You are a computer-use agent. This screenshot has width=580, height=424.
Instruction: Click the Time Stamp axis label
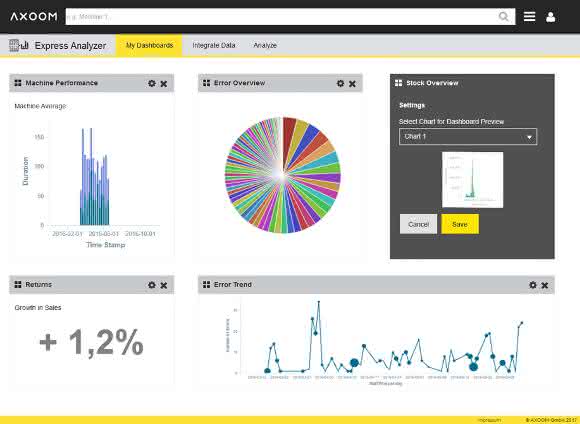click(x=105, y=245)
